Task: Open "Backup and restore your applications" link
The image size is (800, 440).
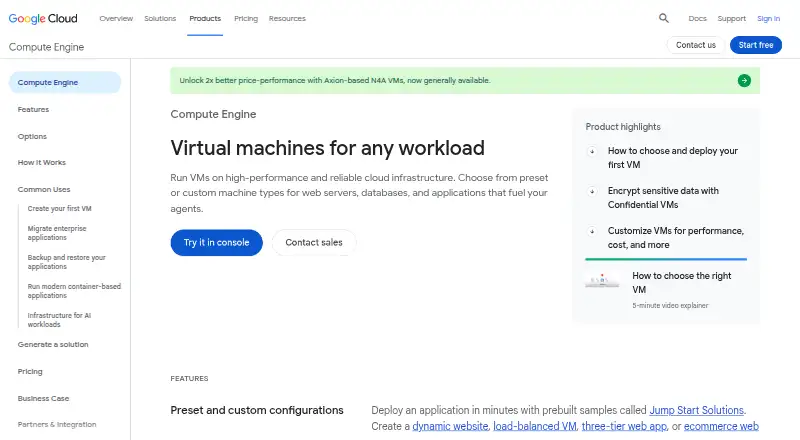Action: click(x=66, y=262)
